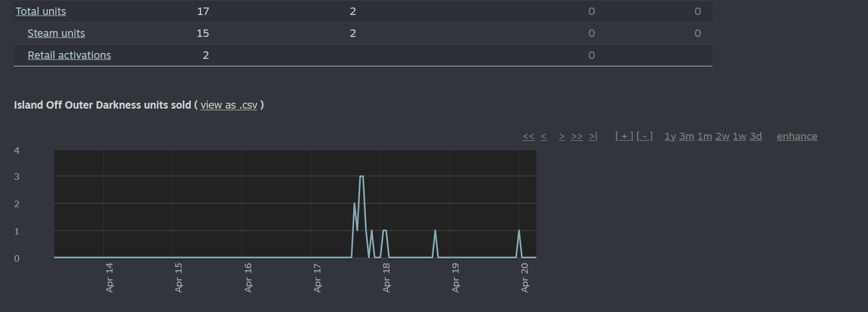The width and height of the screenshot is (868, 312).
Task: Zoom in the chart with [+]
Action: coord(624,136)
